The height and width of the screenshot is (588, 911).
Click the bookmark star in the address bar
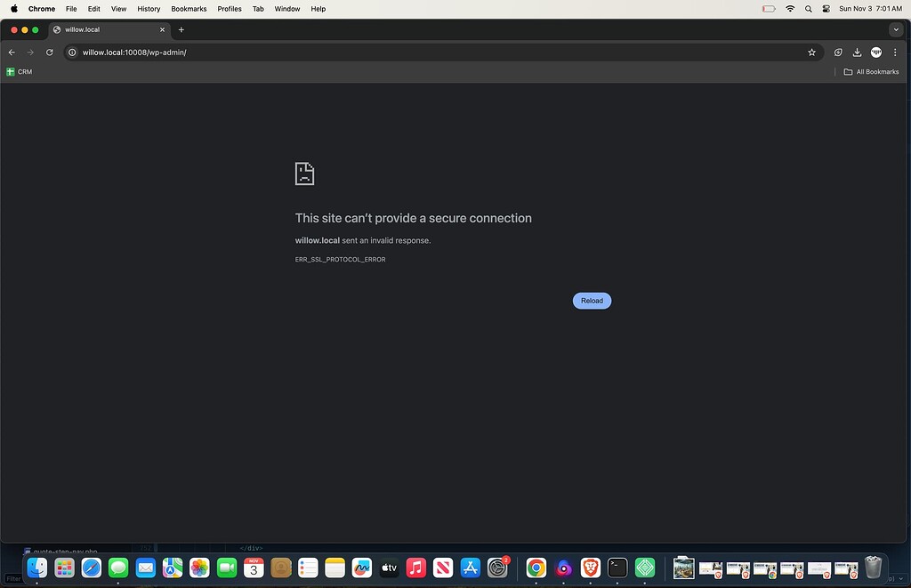[810, 52]
